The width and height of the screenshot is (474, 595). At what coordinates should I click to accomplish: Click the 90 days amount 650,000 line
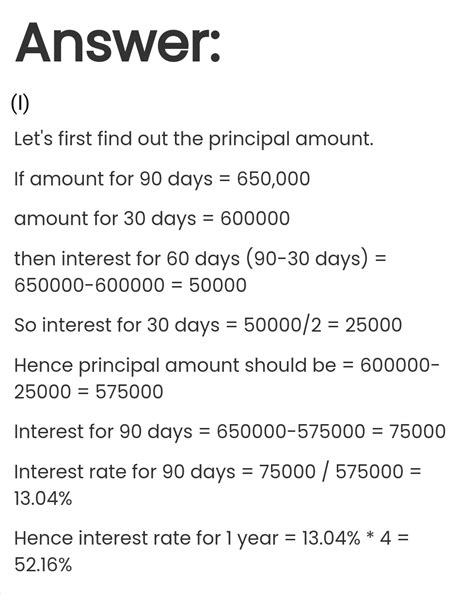click(162, 179)
